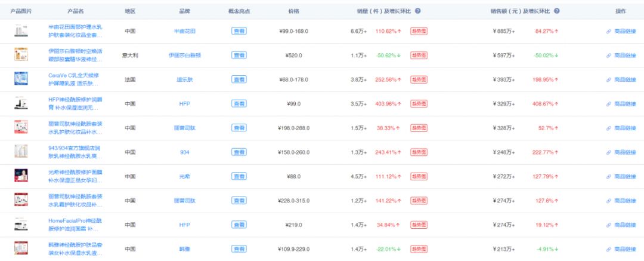Viewport: 644px width, 261px height.
Task: Show the 趋势图 for 韩雅 product row
Action: tap(419, 249)
